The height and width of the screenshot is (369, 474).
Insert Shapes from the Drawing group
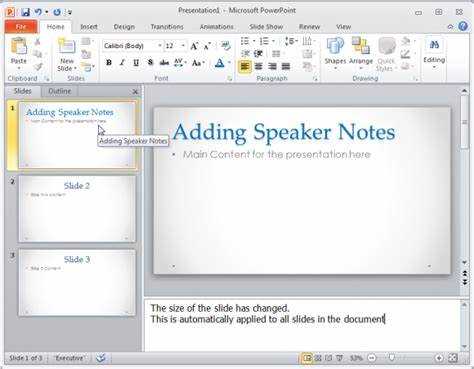(335, 54)
